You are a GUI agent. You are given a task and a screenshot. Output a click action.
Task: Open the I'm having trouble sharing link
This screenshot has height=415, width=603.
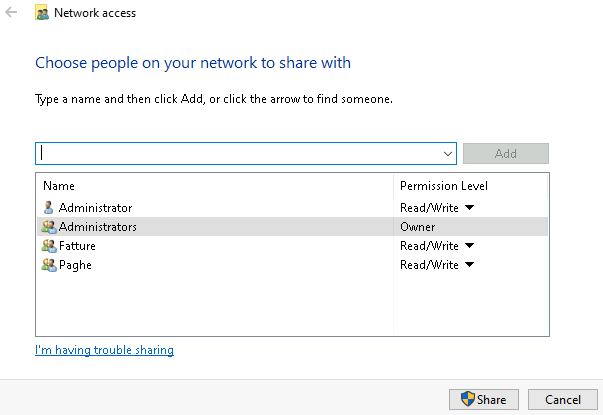(x=104, y=350)
